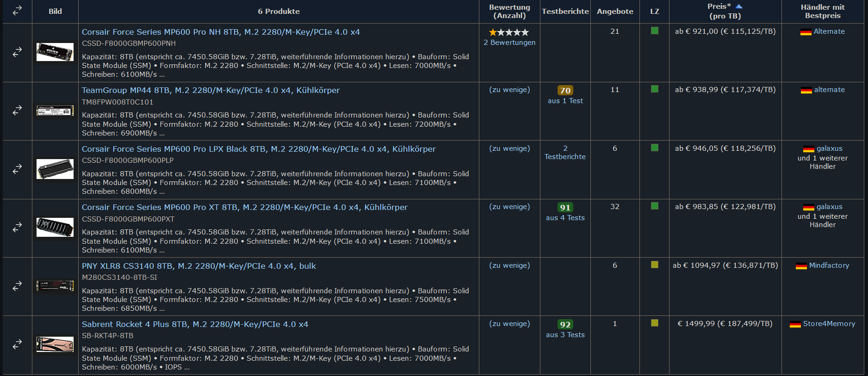Add Sabrent Rocket 4 Plus to comparison
This screenshot has width=868, height=376.
point(17,345)
